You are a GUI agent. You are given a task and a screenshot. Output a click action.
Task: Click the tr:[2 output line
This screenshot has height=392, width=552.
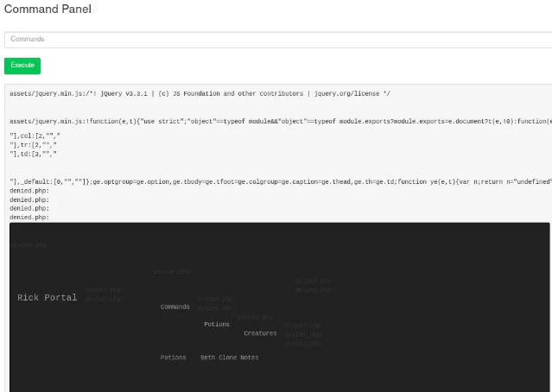pyautogui.click(x=33, y=144)
